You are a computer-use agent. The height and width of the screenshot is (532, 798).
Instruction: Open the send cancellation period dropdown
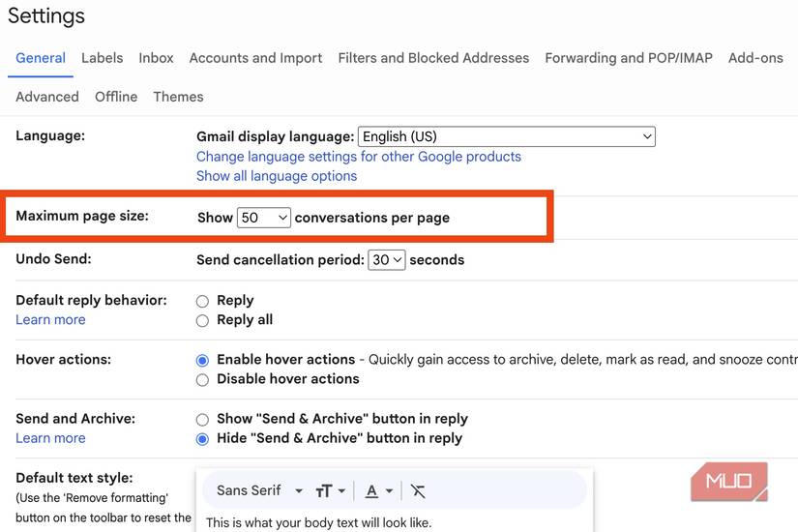pyautogui.click(x=386, y=260)
